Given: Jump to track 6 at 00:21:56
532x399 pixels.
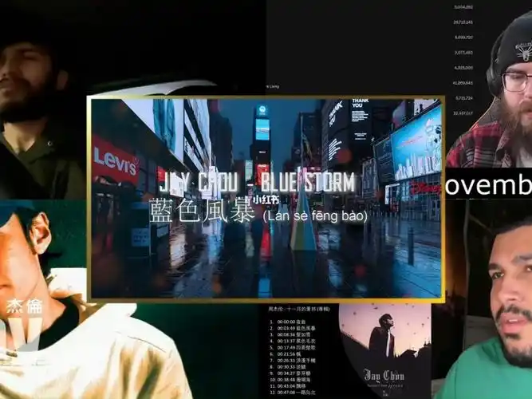Looking at the screenshot, I should pyautogui.click(x=286, y=354).
